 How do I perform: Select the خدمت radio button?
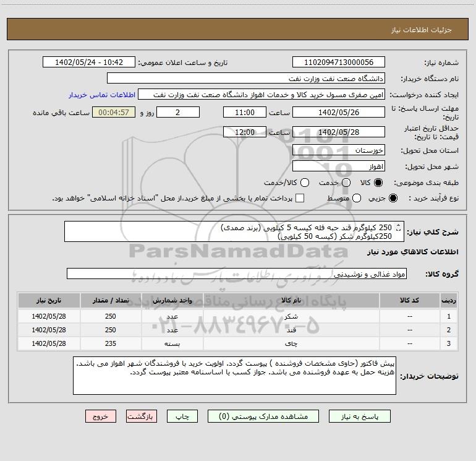346,183
